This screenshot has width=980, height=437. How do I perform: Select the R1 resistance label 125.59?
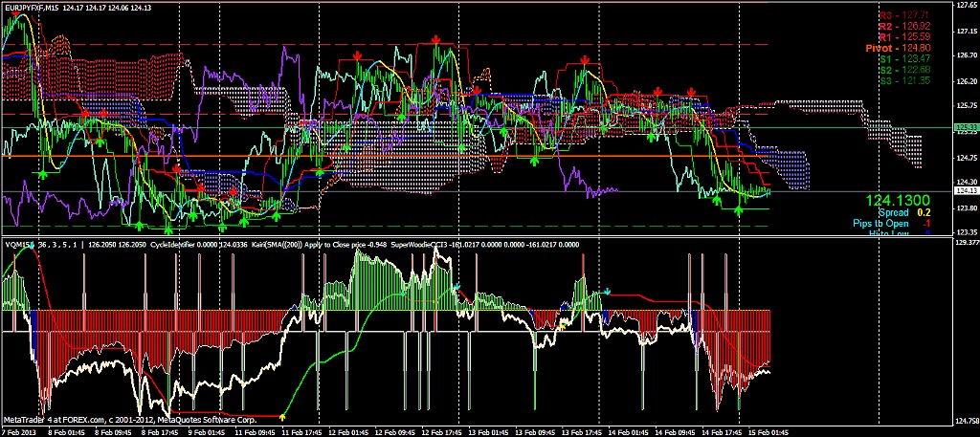point(905,36)
